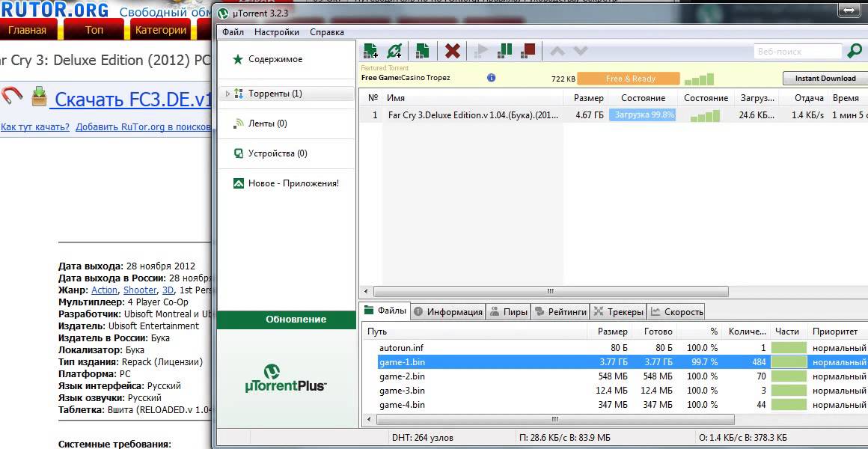Click the Stop torrent icon
This screenshot has width=868, height=449.
tap(528, 51)
